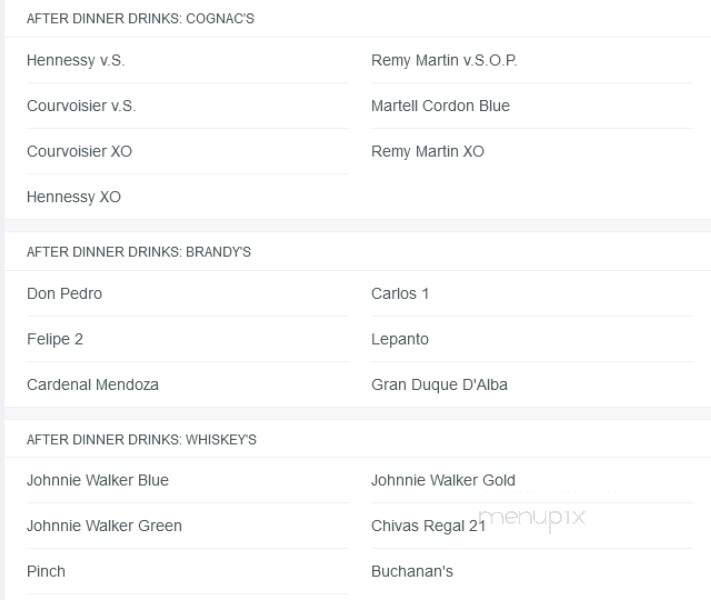Choose Remy Martin XO item
The height and width of the screenshot is (600, 711).
click(x=428, y=151)
